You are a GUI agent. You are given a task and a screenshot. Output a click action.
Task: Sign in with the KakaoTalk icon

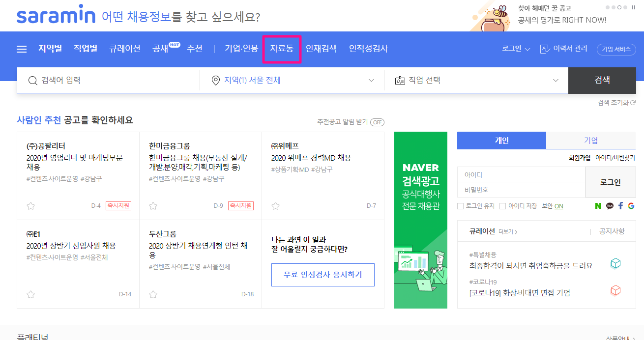[610, 206]
